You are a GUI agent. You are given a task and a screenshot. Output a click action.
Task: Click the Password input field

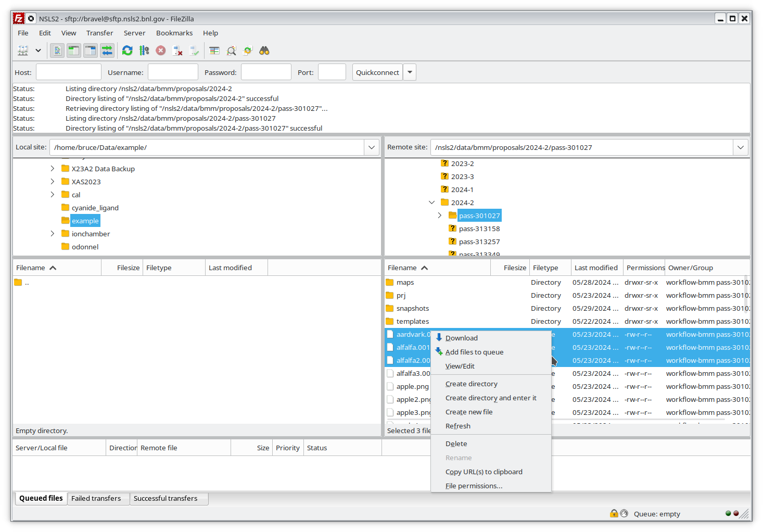[266, 72]
